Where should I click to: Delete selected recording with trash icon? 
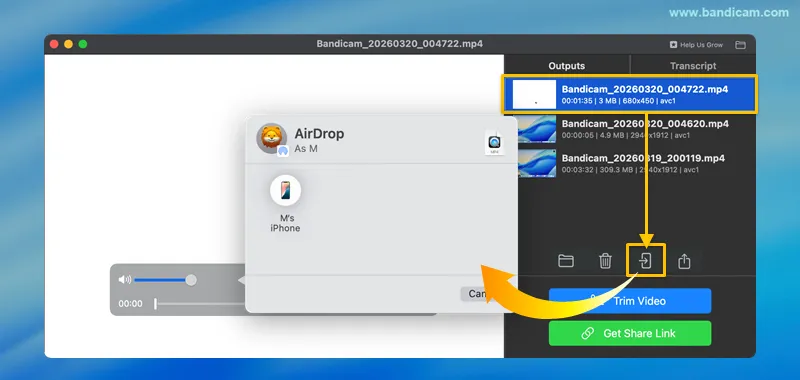[605, 261]
